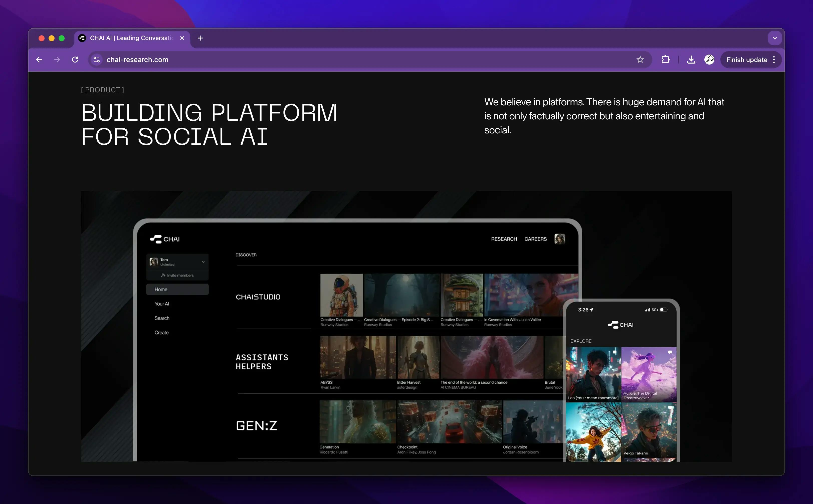Click the RESEARCH link in mockup header
The height and width of the screenshot is (504, 813).
pyautogui.click(x=504, y=239)
